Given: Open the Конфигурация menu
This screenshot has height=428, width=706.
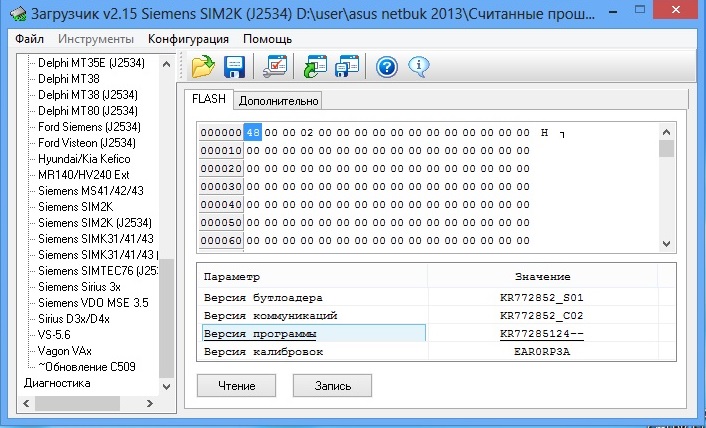Looking at the screenshot, I should point(188,39).
